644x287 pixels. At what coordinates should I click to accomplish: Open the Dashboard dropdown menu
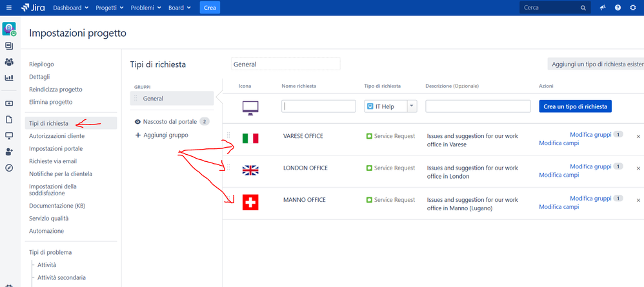pos(71,7)
